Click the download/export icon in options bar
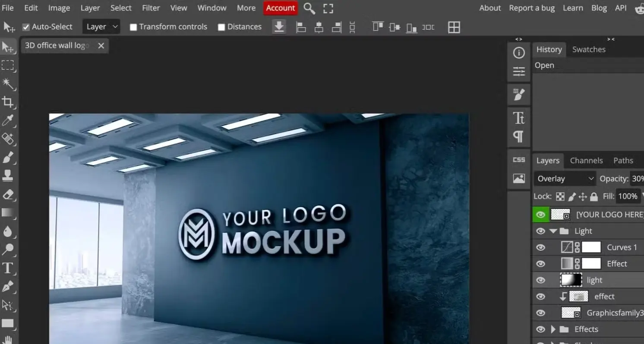This screenshot has width=644, height=344. pos(279,27)
